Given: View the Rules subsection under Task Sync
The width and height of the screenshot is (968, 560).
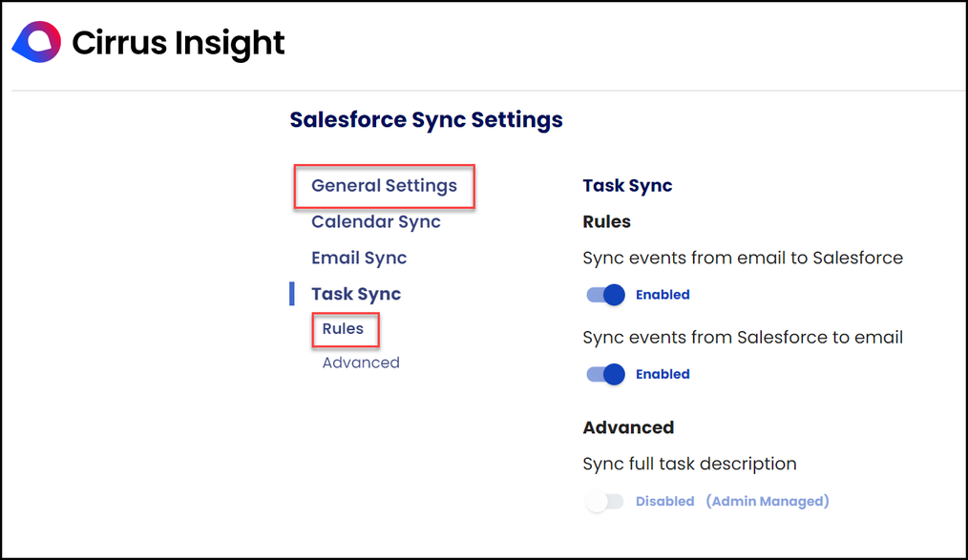Looking at the screenshot, I should pyautogui.click(x=345, y=328).
